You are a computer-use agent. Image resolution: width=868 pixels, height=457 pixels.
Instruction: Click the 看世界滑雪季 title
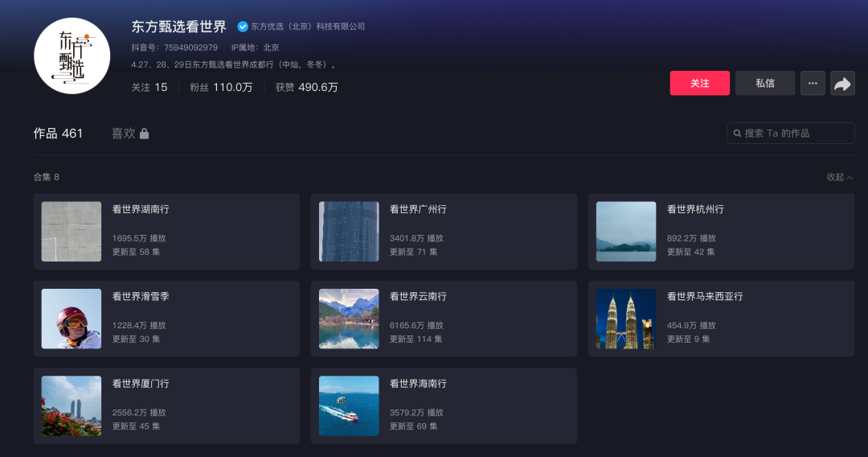point(141,296)
